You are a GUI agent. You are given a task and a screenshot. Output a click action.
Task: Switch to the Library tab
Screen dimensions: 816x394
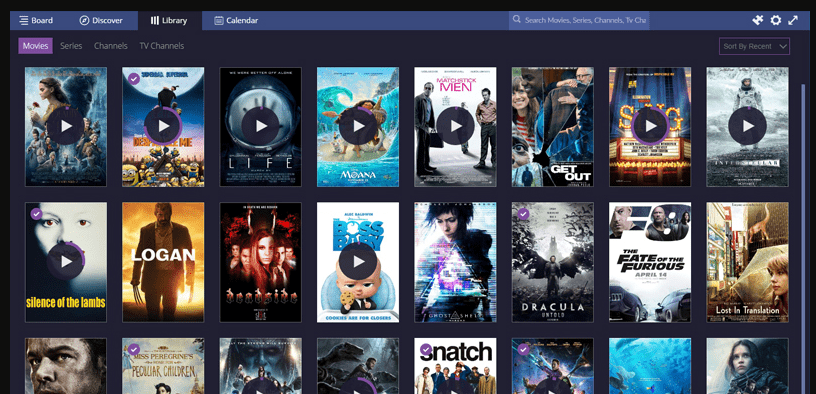click(170, 20)
